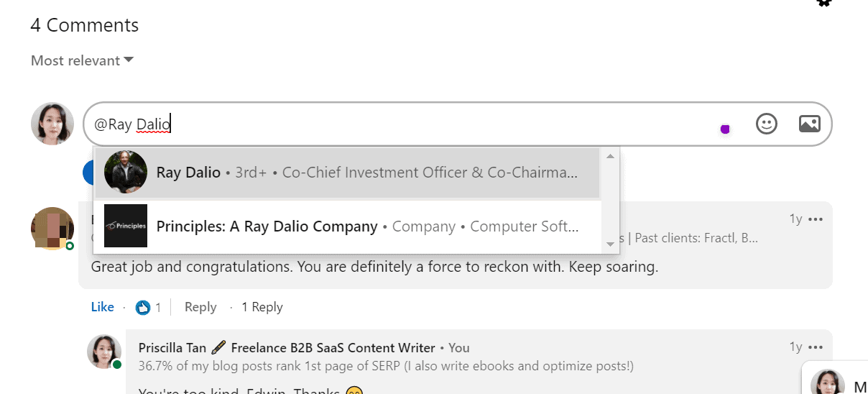Image resolution: width=868 pixels, height=394 pixels.
Task: Click the Principles company logo in suggestions
Action: [x=126, y=226]
